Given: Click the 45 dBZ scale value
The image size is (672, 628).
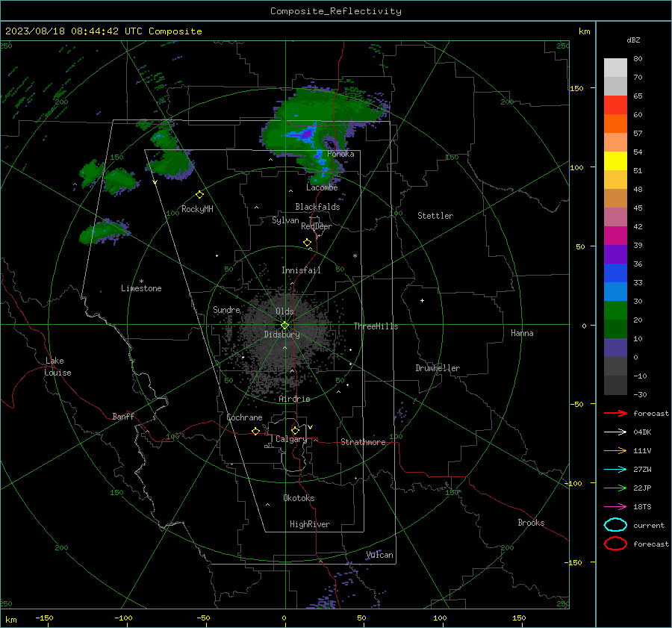Looking at the screenshot, I should [x=638, y=208].
